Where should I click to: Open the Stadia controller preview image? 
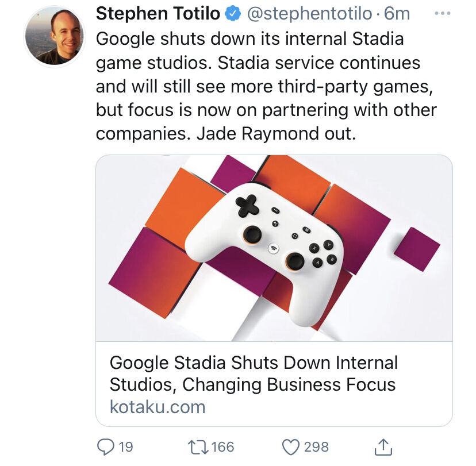pos(274,248)
